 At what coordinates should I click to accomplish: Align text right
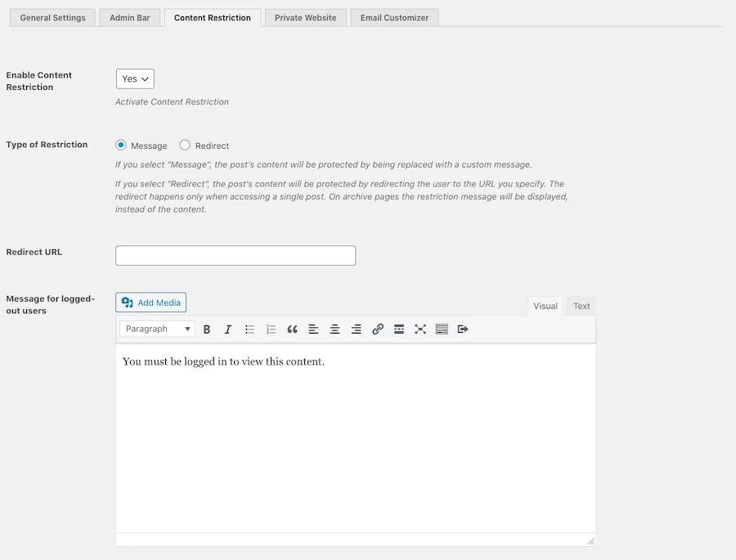[x=357, y=329]
